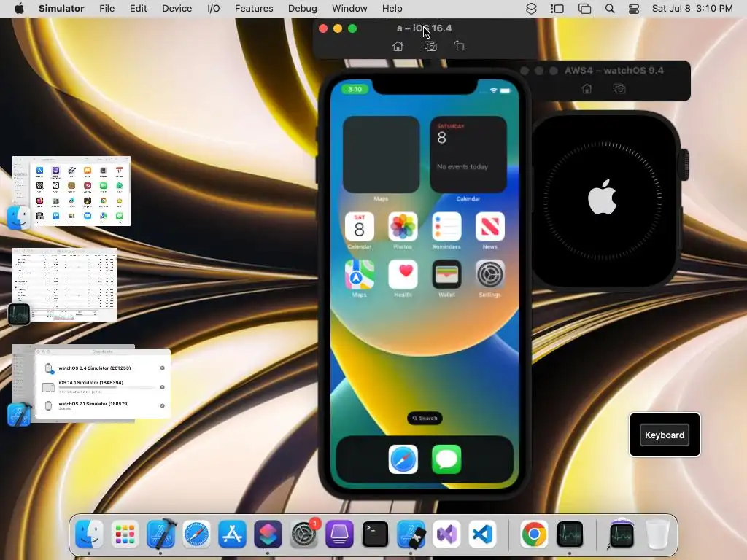Open the Simulator application menu
747x560 pixels.
(61, 9)
